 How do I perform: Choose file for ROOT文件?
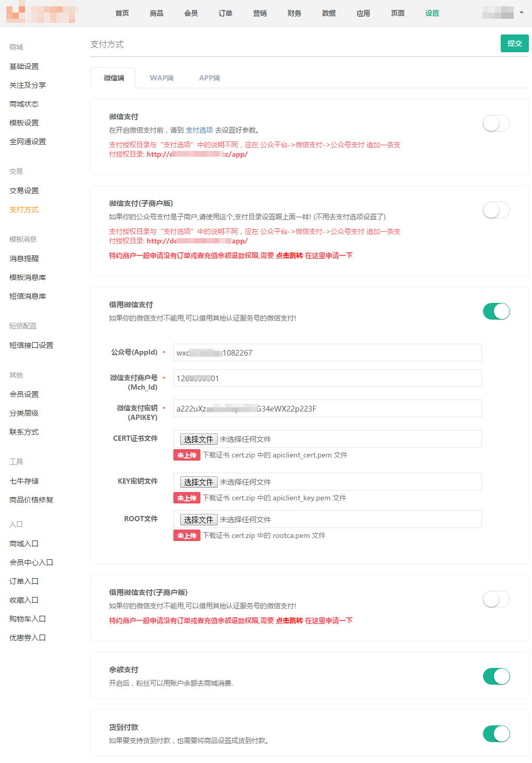pos(198,520)
